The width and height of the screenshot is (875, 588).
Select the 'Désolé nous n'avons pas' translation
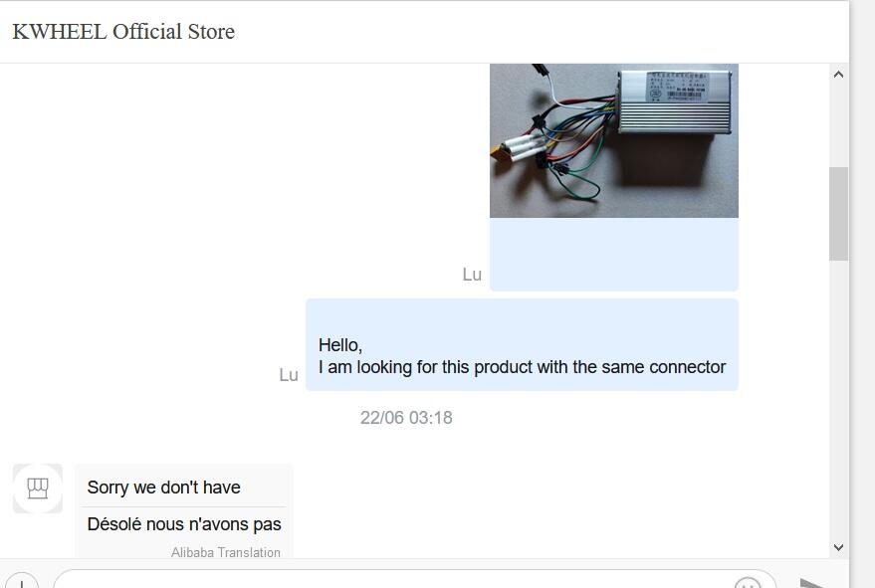184,524
